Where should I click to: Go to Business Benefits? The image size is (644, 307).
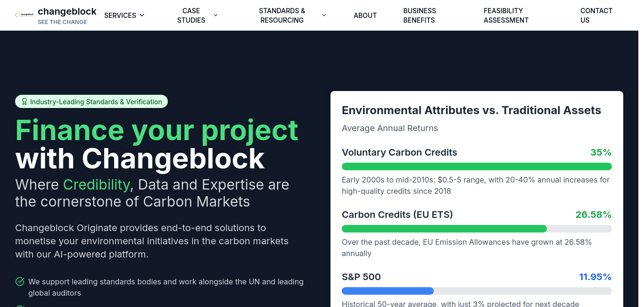click(x=419, y=15)
